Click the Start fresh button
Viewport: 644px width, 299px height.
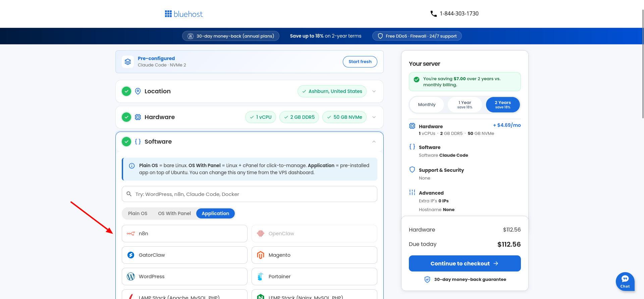(360, 62)
